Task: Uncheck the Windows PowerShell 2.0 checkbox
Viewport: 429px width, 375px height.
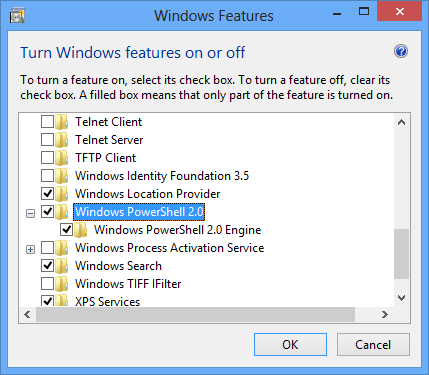Action: click(47, 211)
